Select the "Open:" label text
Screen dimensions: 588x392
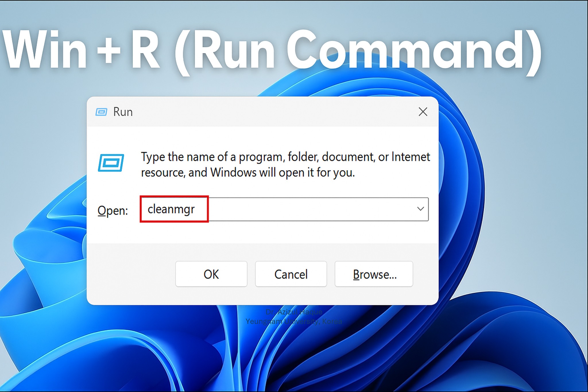pyautogui.click(x=113, y=211)
